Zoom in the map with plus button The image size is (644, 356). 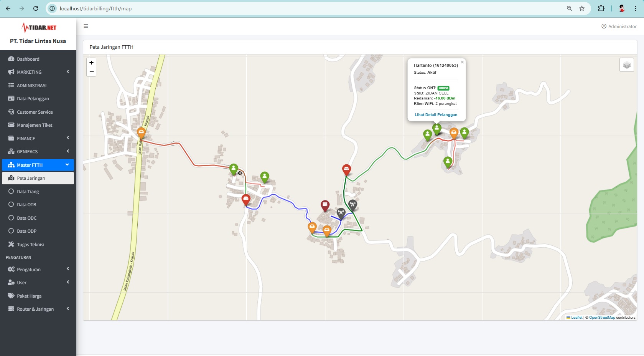click(91, 63)
